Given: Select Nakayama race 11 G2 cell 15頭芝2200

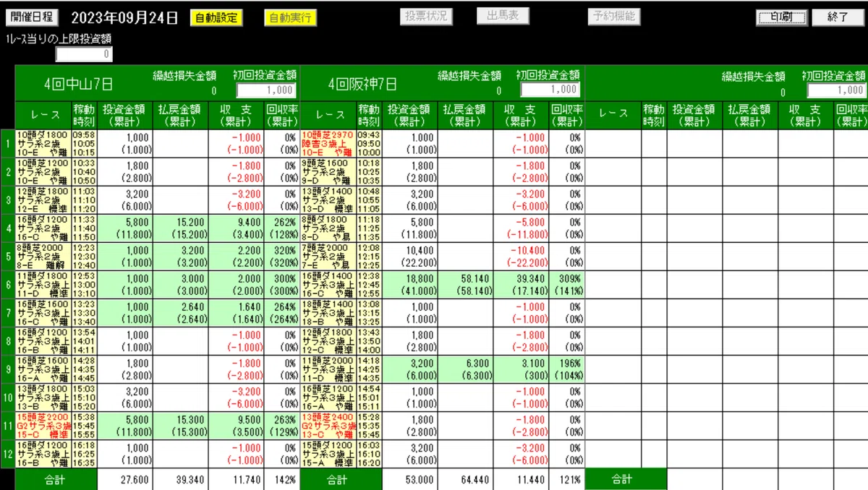Looking at the screenshot, I should (x=43, y=426).
